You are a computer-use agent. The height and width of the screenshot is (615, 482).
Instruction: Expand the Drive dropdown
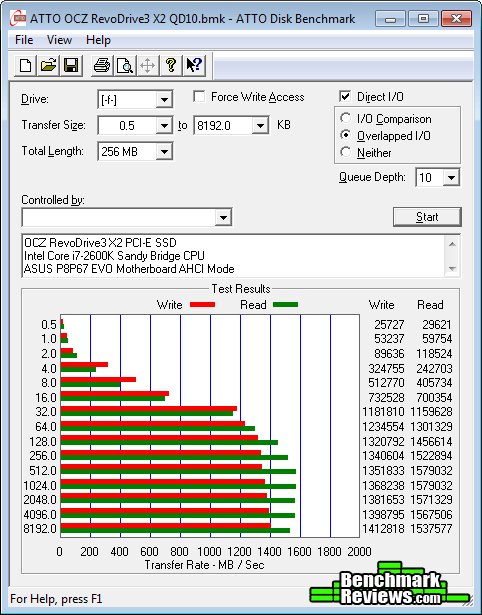(164, 100)
